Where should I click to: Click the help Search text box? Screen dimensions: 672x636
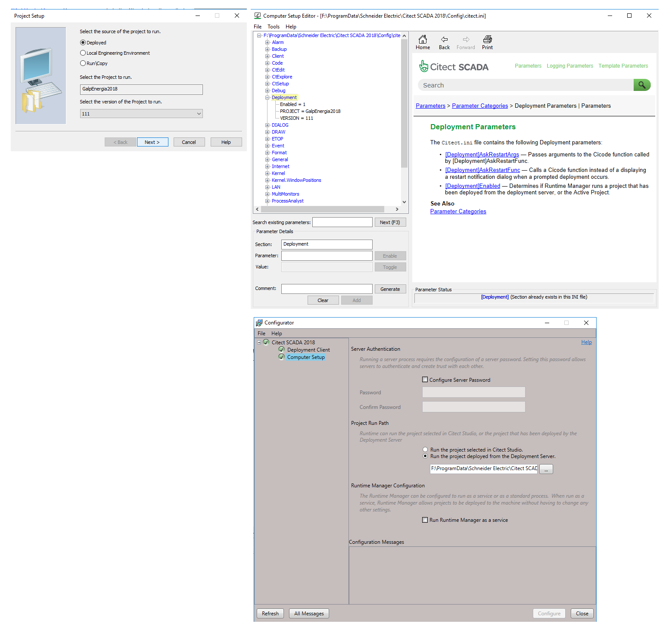(x=526, y=85)
